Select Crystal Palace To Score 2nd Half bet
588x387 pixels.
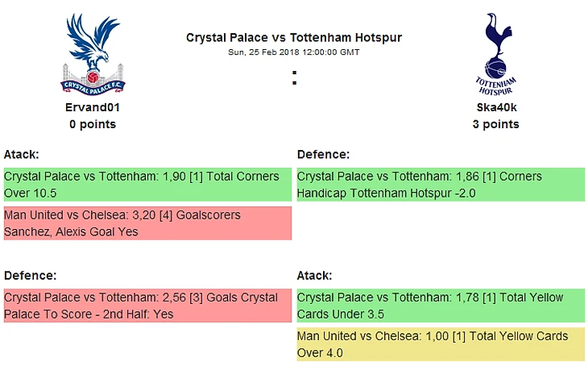tap(147, 306)
